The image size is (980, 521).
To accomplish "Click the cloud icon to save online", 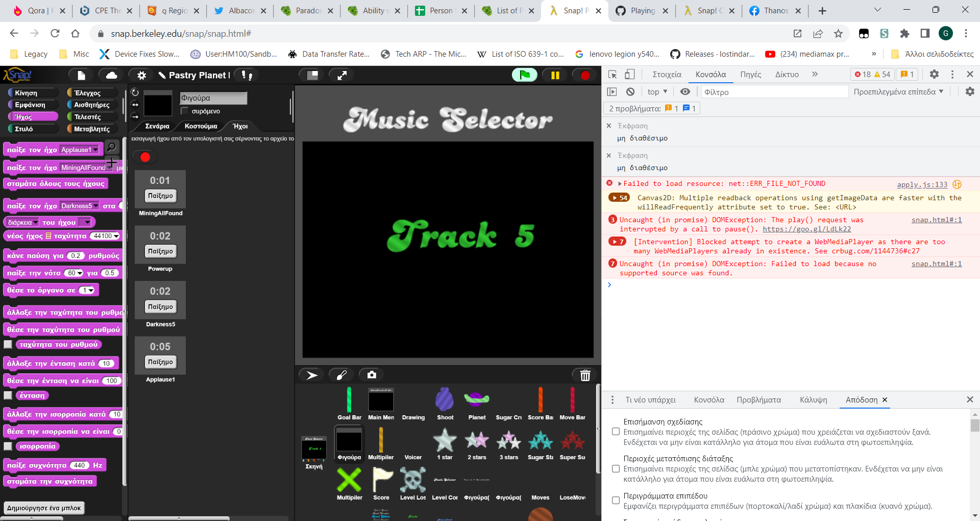I will tap(111, 75).
